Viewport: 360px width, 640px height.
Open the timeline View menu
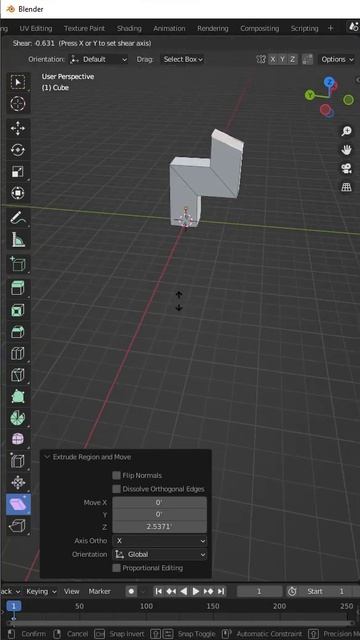(x=71, y=591)
